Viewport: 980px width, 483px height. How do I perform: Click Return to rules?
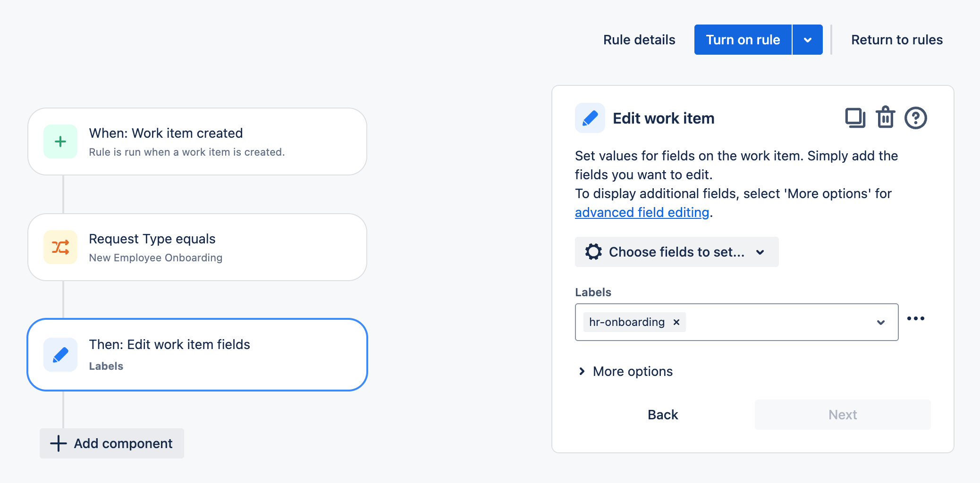[896, 40]
